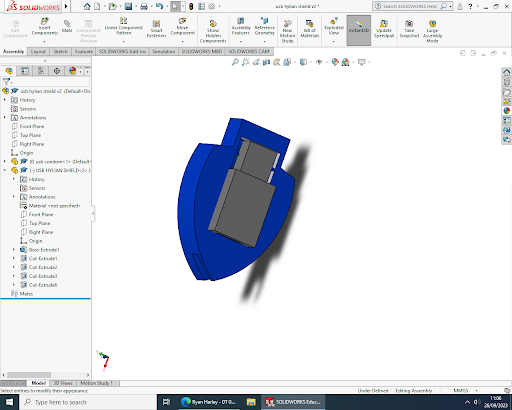Expand the usb condom component node
This screenshot has height=410, width=512.
point(5,162)
